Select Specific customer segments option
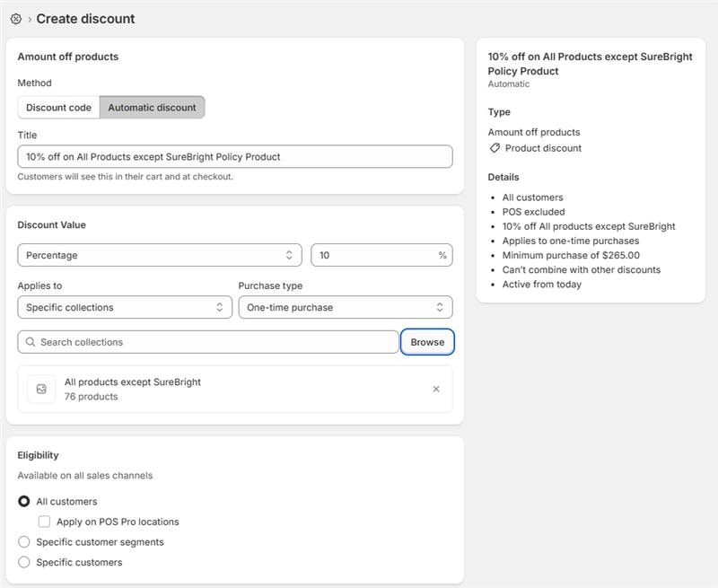Viewport: 718px width, 588px height. click(24, 541)
